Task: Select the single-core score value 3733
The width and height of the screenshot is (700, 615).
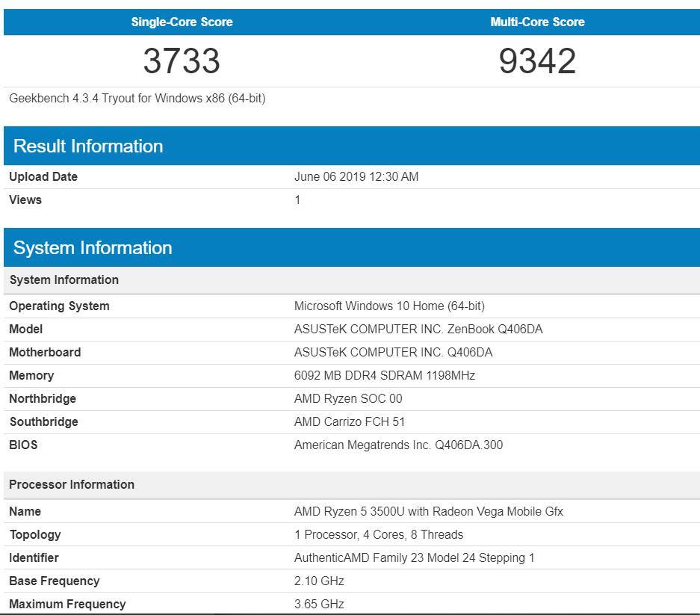Action: tap(182, 61)
